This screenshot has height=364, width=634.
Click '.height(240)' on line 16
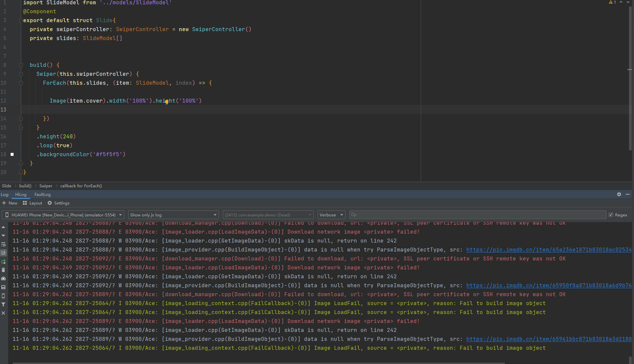click(x=56, y=136)
